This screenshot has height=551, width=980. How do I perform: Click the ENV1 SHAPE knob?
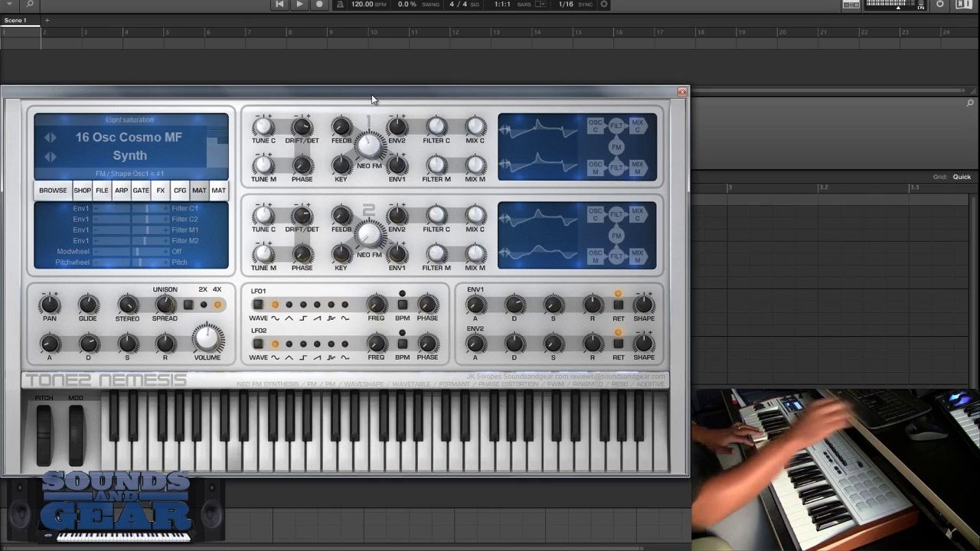[644, 305]
